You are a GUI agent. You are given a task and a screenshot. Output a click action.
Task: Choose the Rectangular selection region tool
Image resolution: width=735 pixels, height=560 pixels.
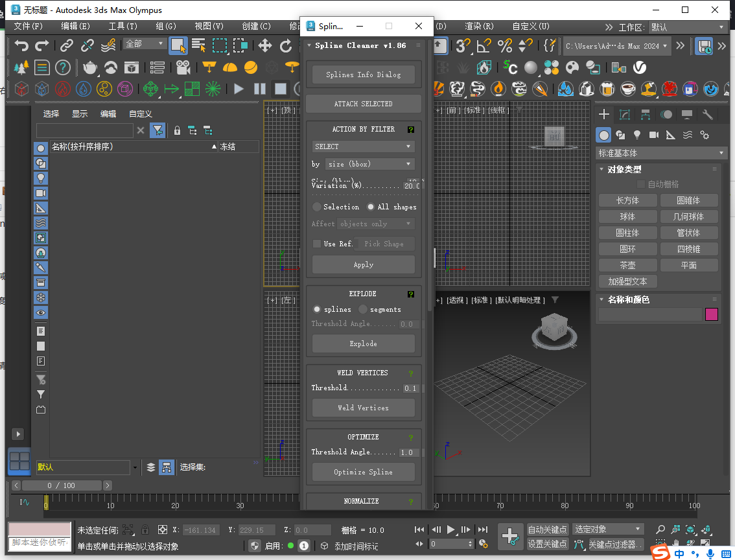coord(219,46)
